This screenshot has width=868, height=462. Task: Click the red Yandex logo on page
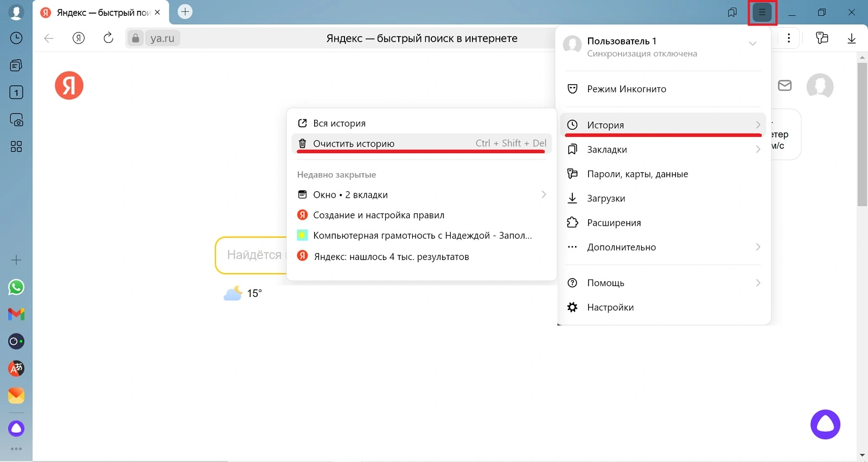pyautogui.click(x=69, y=85)
